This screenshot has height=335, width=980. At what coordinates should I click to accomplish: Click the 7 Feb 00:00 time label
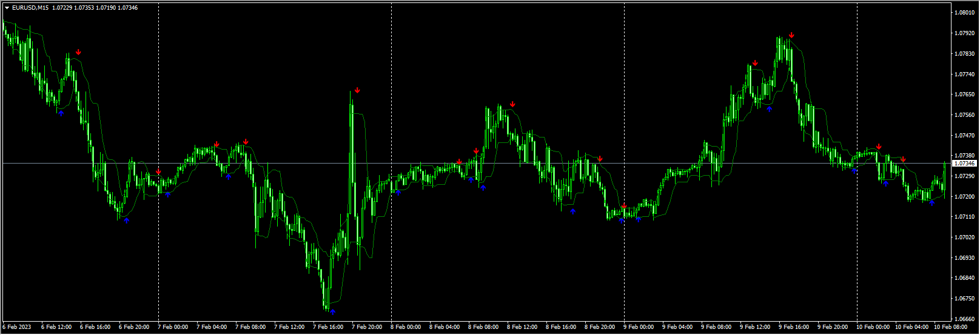[173, 327]
